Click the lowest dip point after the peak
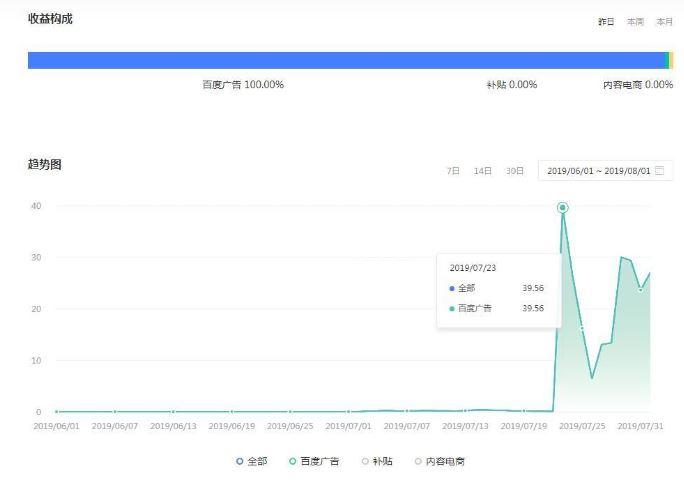Image resolution: width=684 pixels, height=482 pixels. (592, 378)
